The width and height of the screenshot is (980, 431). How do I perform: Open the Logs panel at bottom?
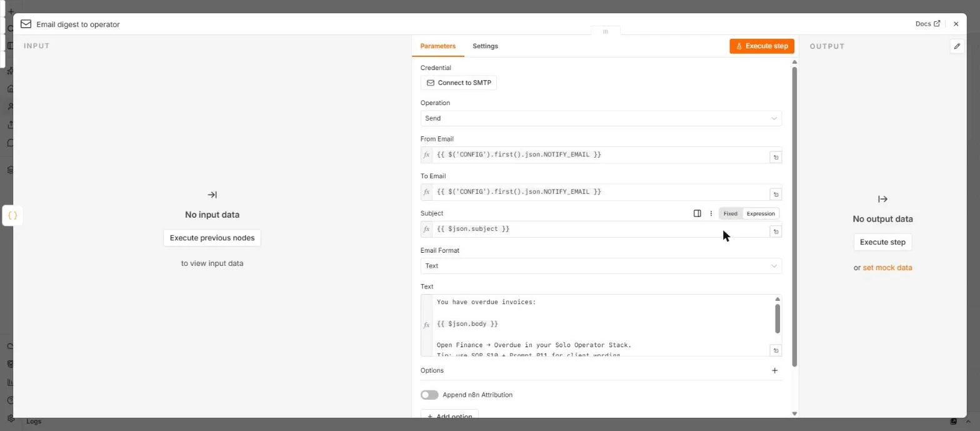pyautogui.click(x=34, y=422)
